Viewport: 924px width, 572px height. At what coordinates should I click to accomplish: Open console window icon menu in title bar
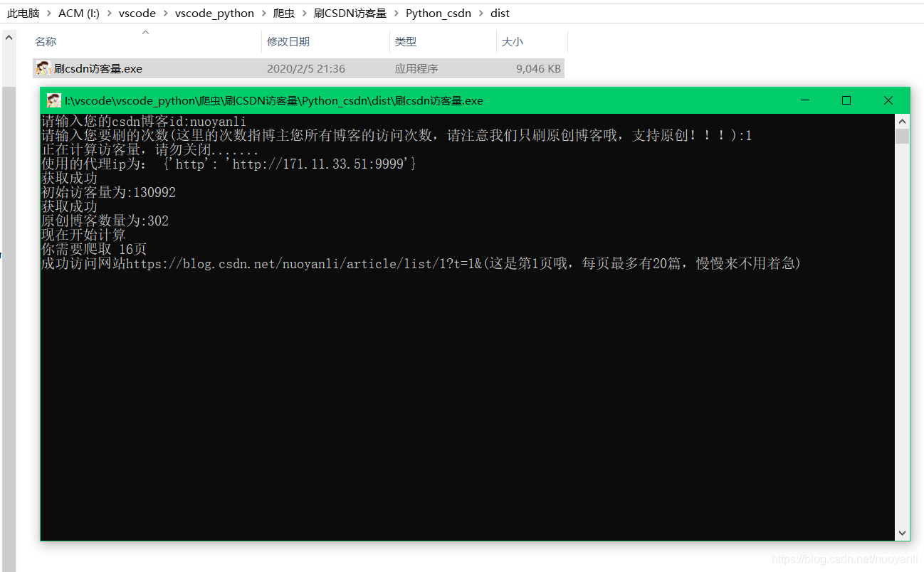pyautogui.click(x=53, y=100)
